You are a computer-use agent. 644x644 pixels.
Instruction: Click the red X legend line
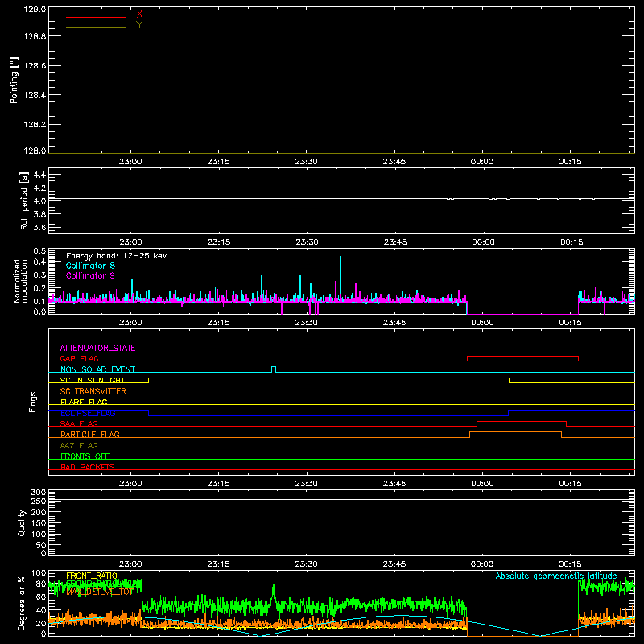tap(96, 17)
